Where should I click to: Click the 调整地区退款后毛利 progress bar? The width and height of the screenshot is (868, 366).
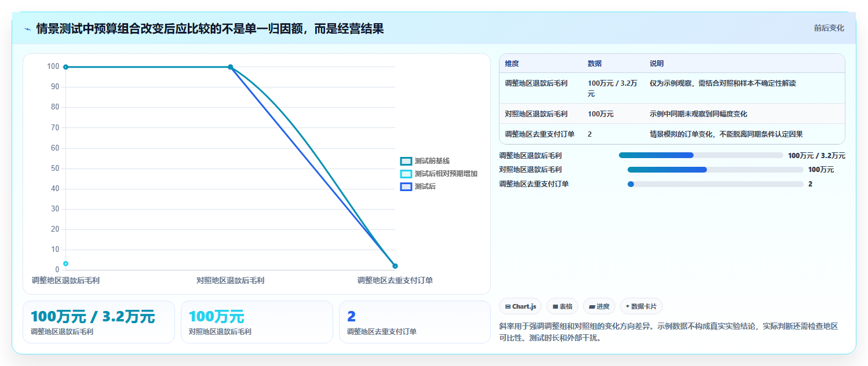pyautogui.click(x=701, y=155)
